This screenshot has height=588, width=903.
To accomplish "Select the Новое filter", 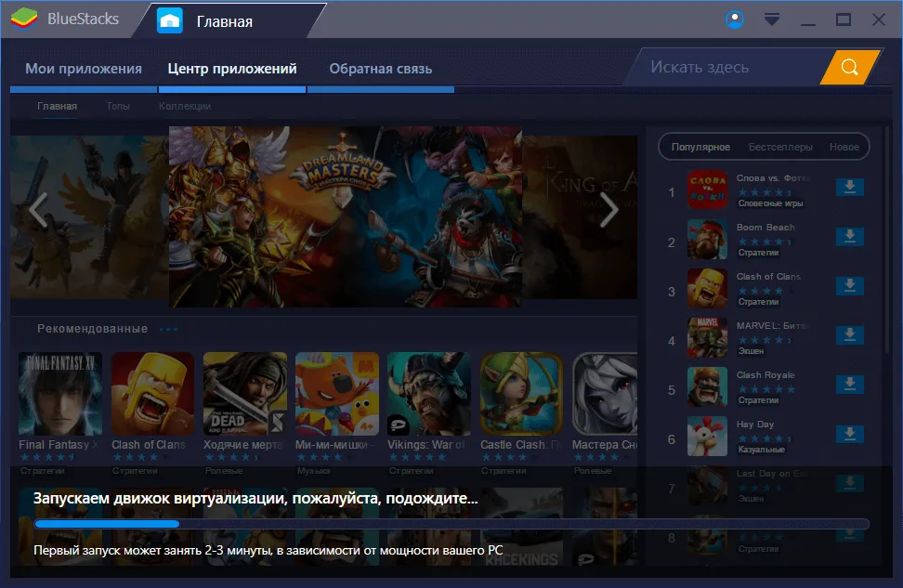I will (x=844, y=147).
